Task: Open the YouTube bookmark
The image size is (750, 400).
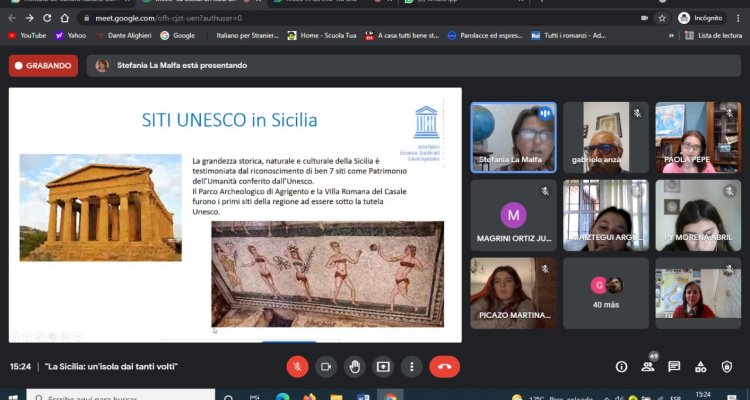Action: (x=27, y=35)
